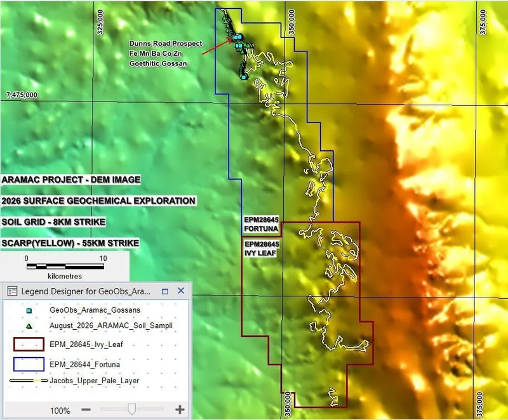Click the kilometres scale bar
Screen dimensions: 508x420
pos(65,266)
